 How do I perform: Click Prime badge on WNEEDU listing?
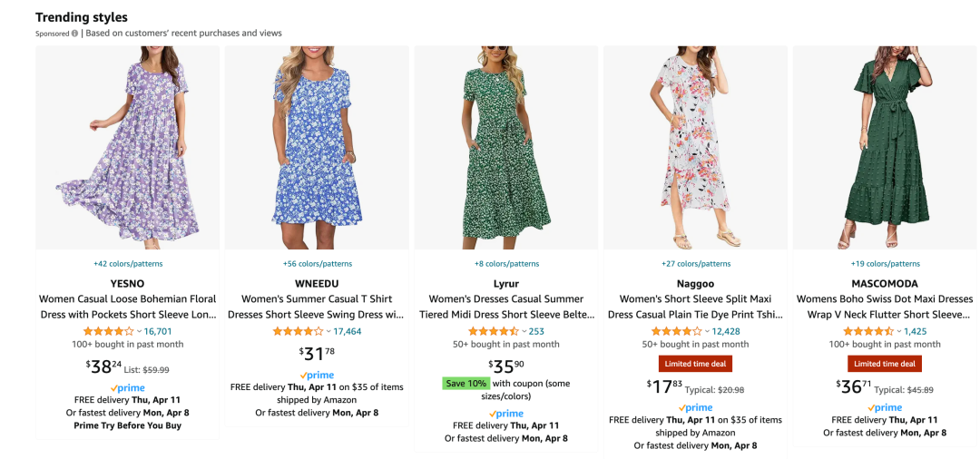point(317,375)
